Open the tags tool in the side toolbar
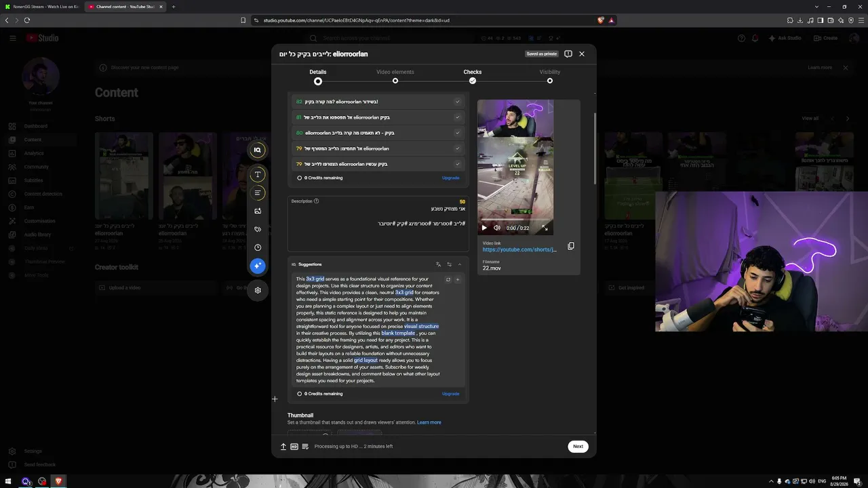Viewport: 868px width, 488px height. pos(258,229)
